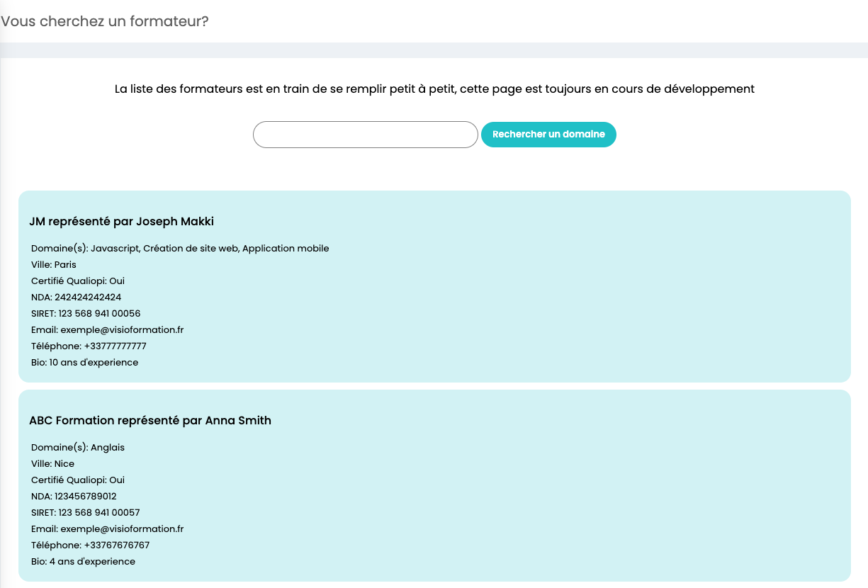The image size is (868, 588).
Task: Click the SIRET 123 568 941 00056 line
Action: (x=86, y=314)
